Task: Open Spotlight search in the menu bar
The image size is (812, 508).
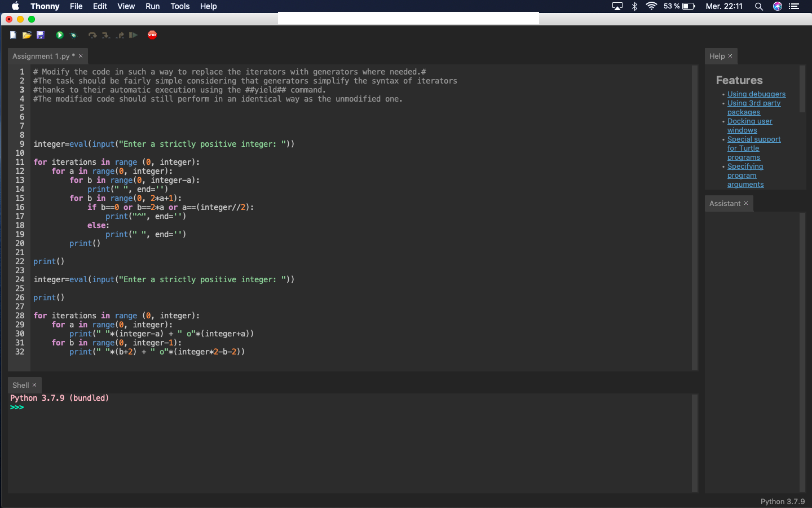Action: (759, 7)
